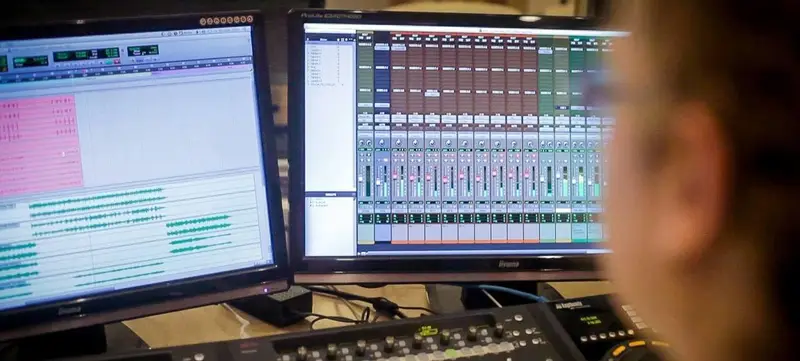
Task: Click the main green counter display in the edit window
Action: (x=86, y=54)
